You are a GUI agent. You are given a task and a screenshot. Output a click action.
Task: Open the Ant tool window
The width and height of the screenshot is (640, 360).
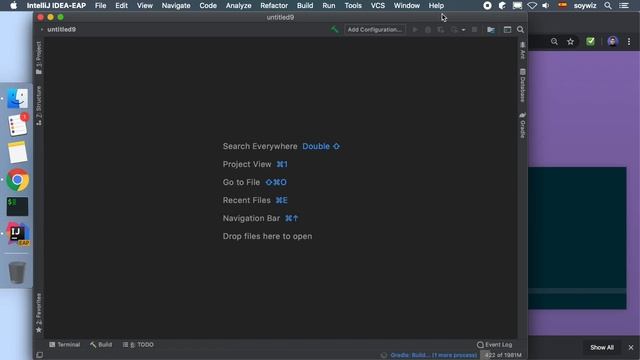(x=522, y=50)
